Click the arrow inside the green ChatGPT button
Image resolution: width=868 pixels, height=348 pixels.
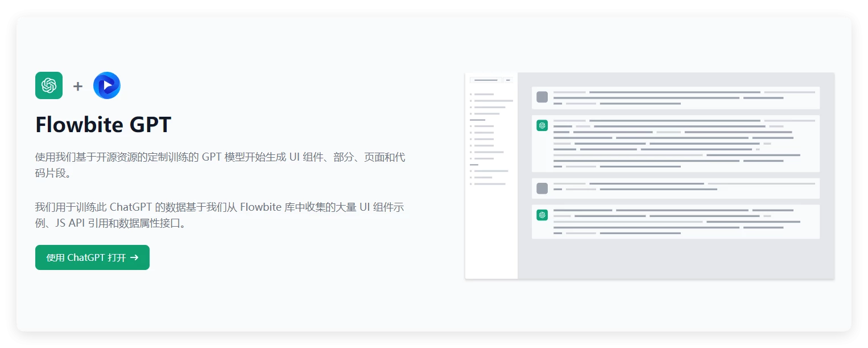click(x=134, y=257)
